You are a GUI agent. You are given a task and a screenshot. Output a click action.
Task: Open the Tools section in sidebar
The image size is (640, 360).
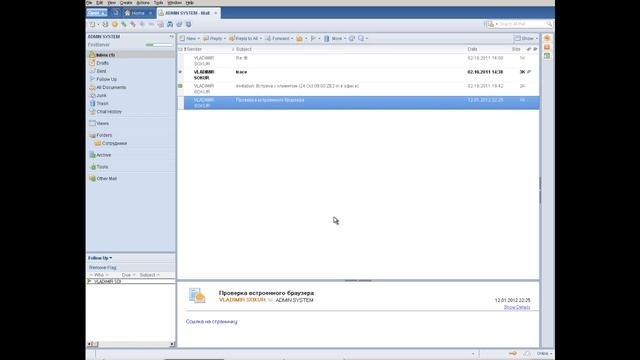[x=102, y=167]
